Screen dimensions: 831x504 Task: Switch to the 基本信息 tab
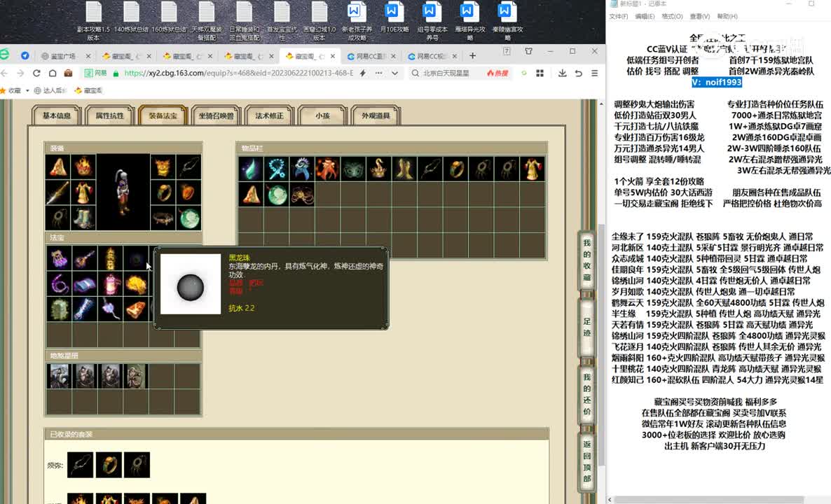pyautogui.click(x=57, y=115)
